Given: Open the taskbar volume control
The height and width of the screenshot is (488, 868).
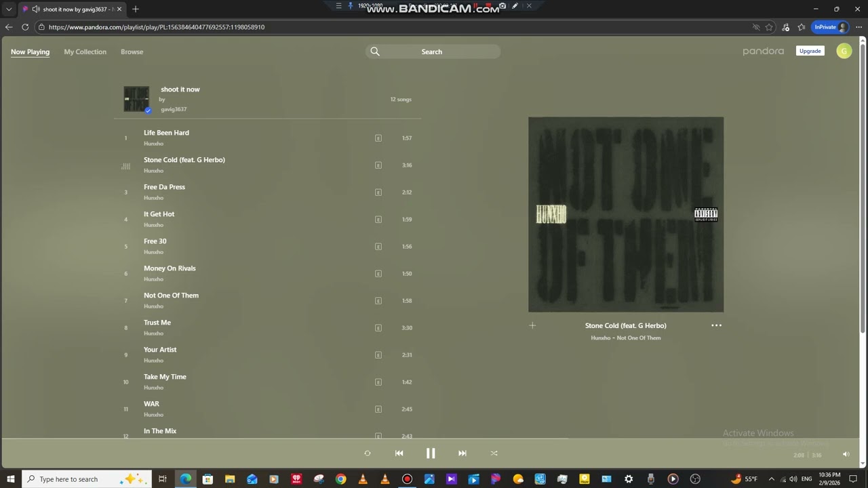Looking at the screenshot, I should pos(793,479).
